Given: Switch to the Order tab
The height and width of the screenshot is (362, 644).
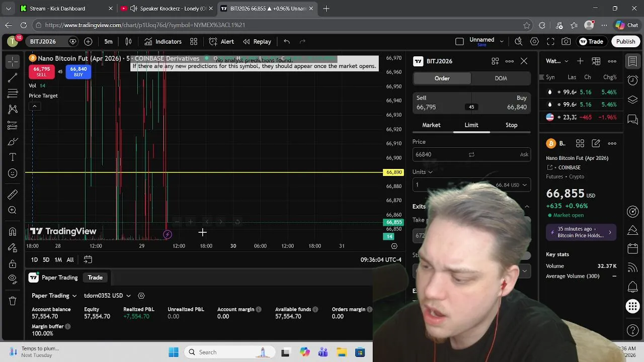Looking at the screenshot, I should point(442,78).
